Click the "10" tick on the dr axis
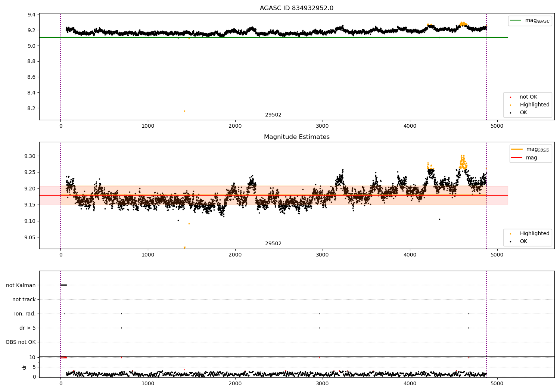Viewport: 560px width, 392px height. 32,358
